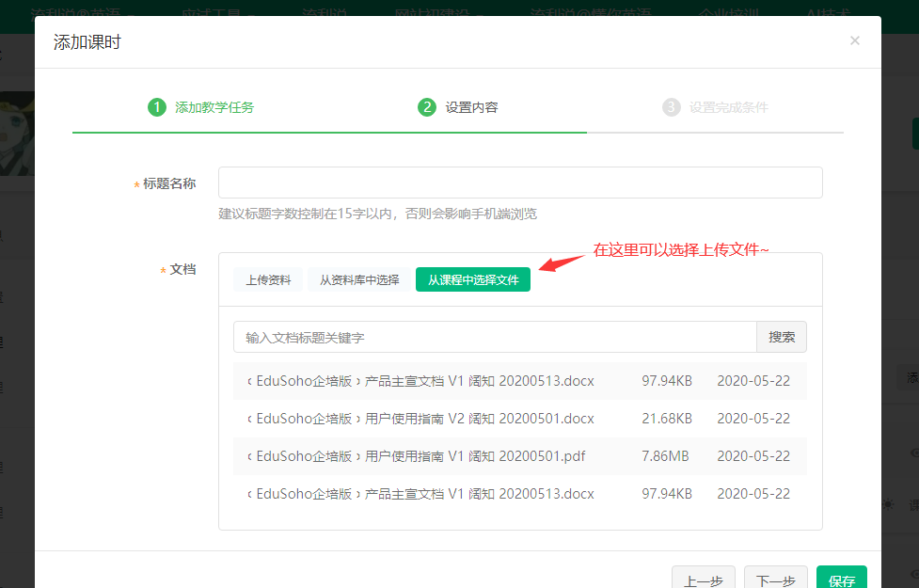Close the 添加课时 dialog

pos(854,40)
